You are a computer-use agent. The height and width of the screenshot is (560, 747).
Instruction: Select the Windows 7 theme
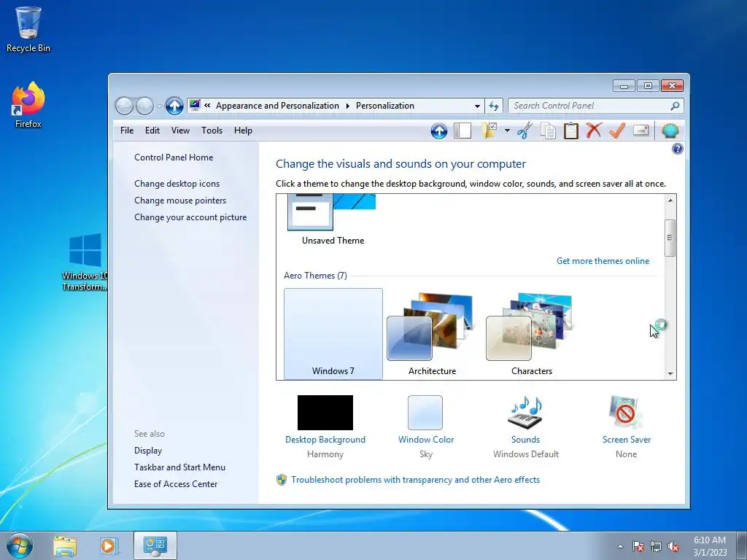(x=333, y=334)
